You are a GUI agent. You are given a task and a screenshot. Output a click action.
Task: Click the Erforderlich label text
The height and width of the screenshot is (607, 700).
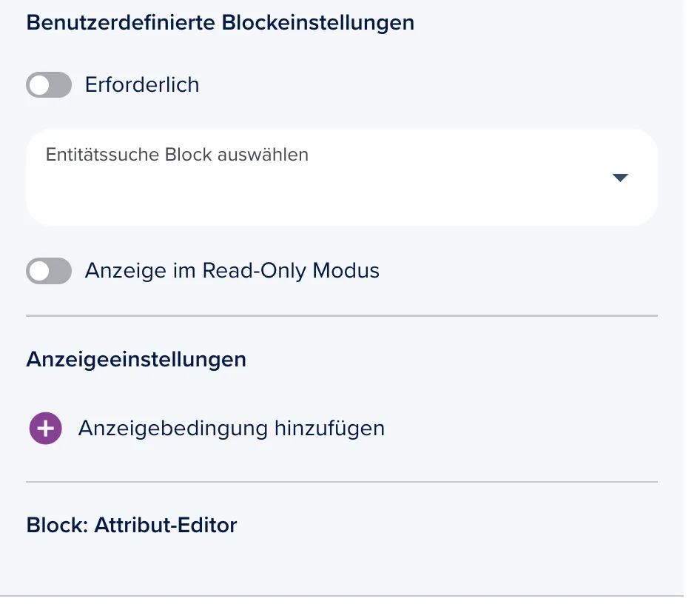pyautogui.click(x=142, y=85)
